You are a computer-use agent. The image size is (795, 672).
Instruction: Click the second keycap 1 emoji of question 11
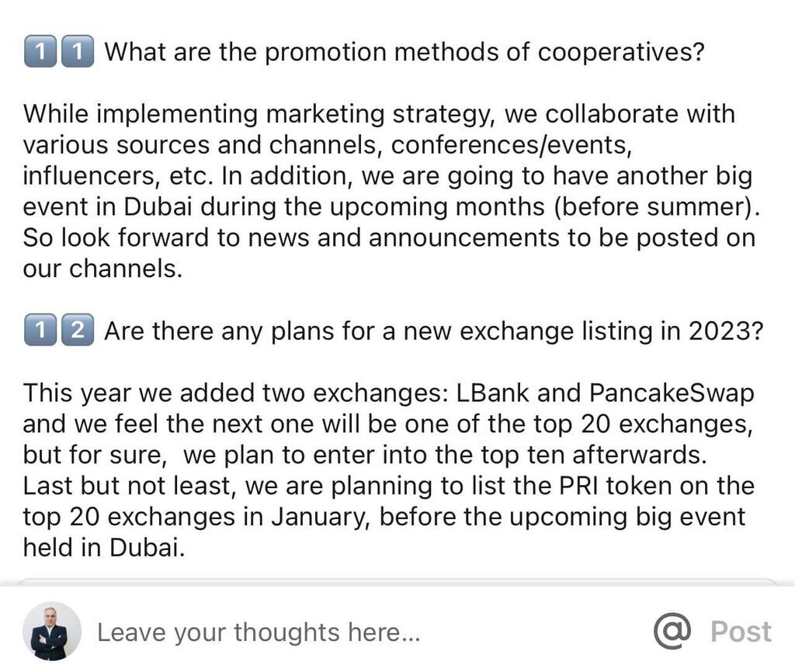point(78,51)
